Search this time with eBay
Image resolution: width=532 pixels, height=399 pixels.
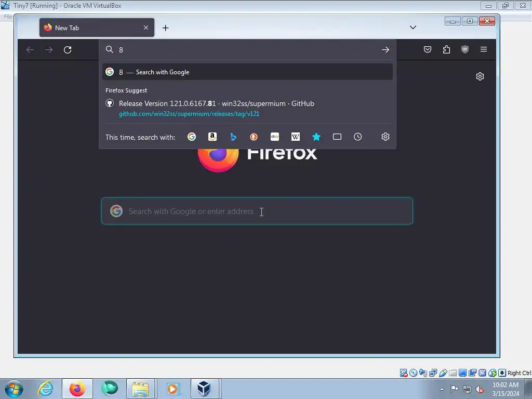275,137
